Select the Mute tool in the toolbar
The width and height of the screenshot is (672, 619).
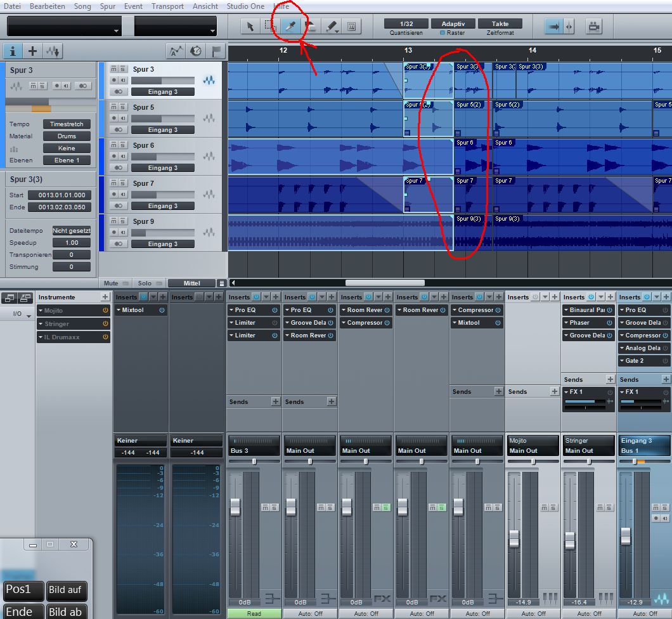[x=351, y=27]
